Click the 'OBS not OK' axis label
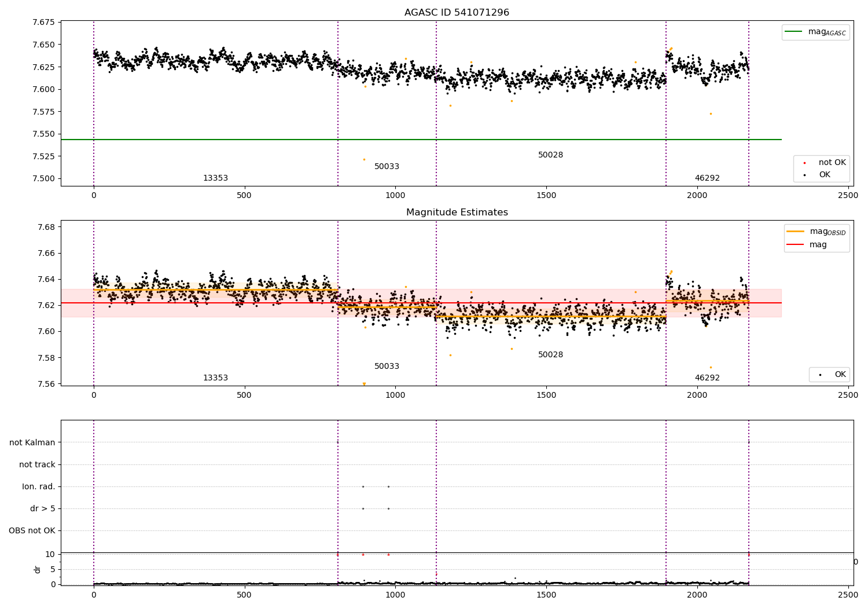This screenshot has width=868, height=608. coord(32,530)
